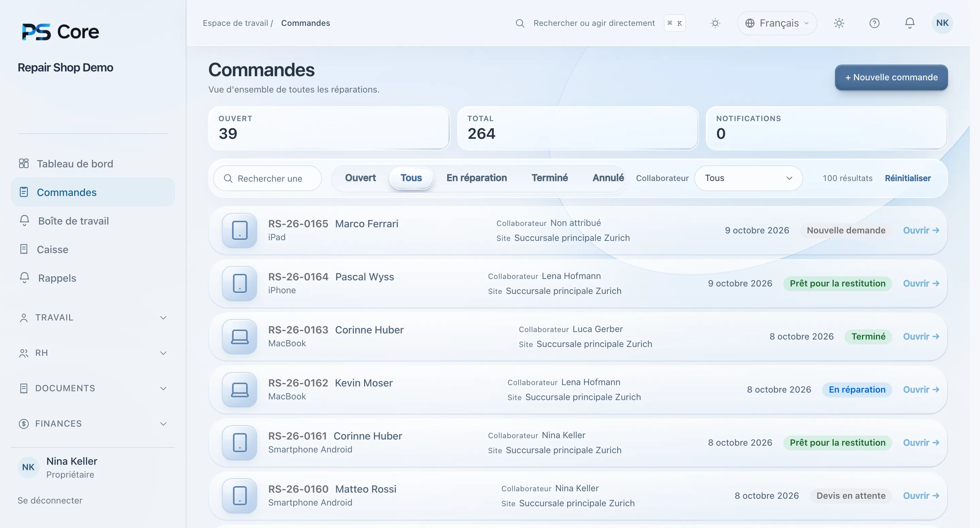
Task: Click the tablet icon for RS-26-0165
Action: 240,231
